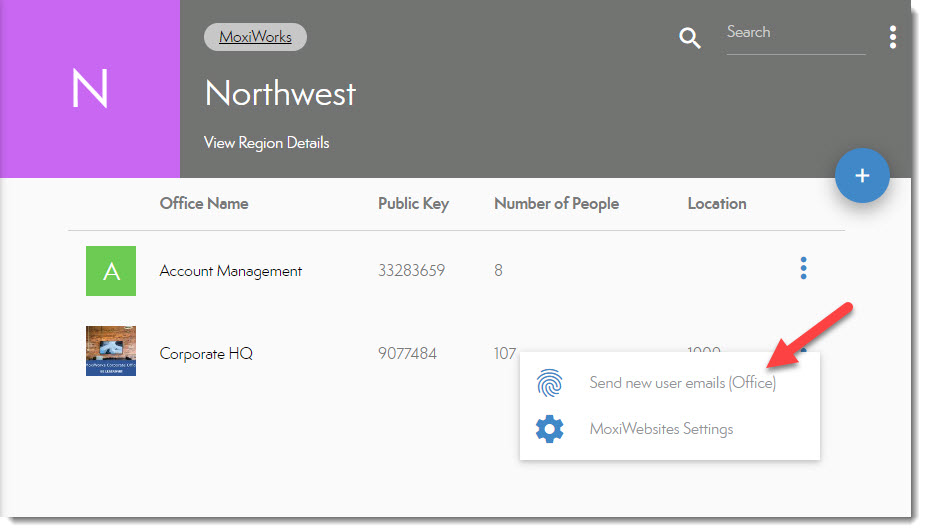Viewport: 926px width, 532px height.
Task: Click the green A office avatar
Action: [x=111, y=271]
